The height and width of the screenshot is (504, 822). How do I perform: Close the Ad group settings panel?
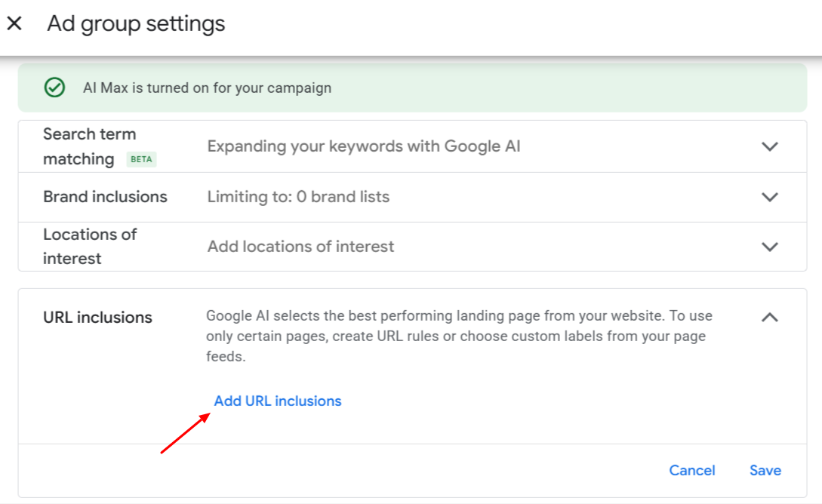click(x=14, y=23)
